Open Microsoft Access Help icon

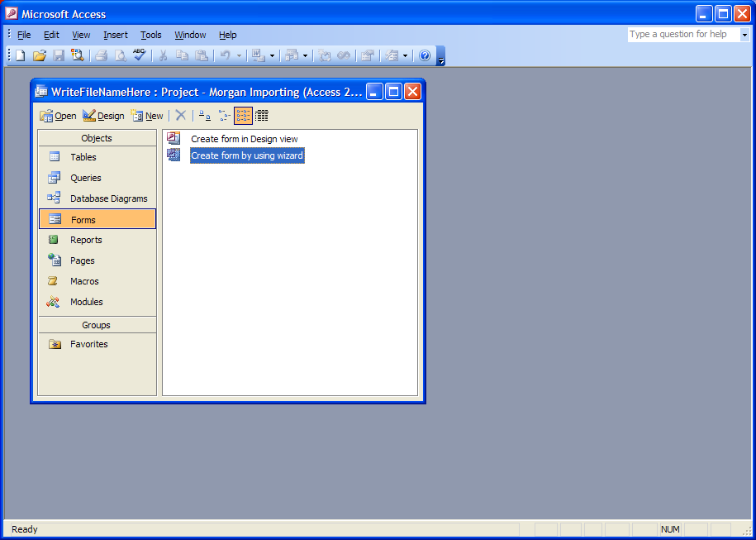point(425,55)
